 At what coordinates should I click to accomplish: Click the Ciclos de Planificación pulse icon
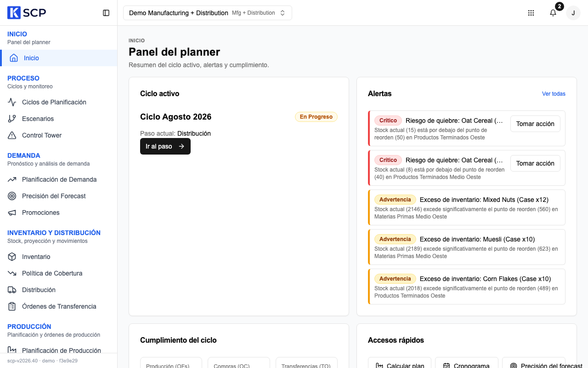(x=12, y=102)
